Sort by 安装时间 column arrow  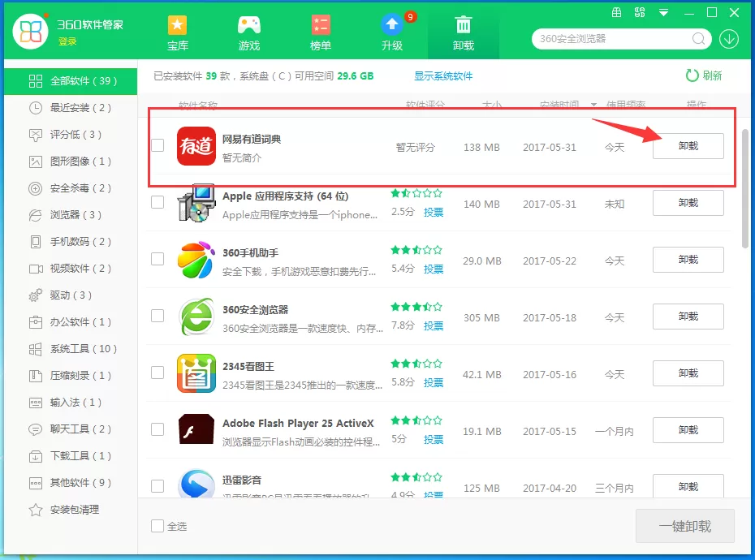click(x=593, y=105)
